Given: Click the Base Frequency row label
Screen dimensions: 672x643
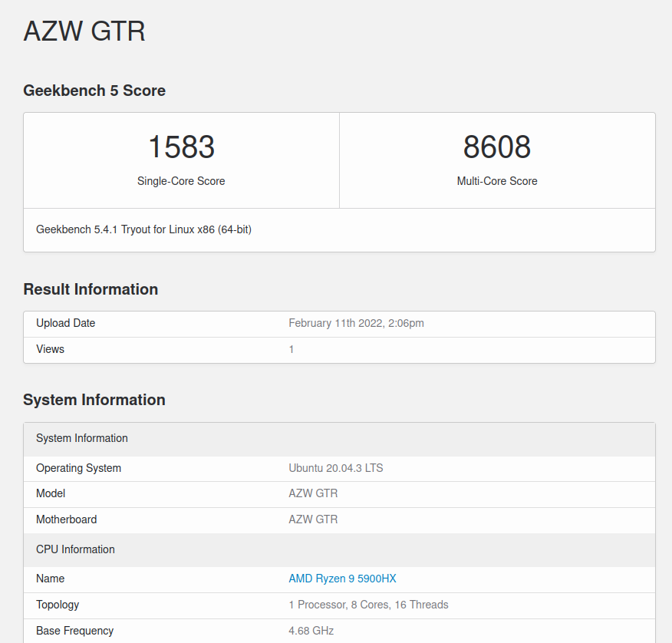Looking at the screenshot, I should click(x=74, y=631).
